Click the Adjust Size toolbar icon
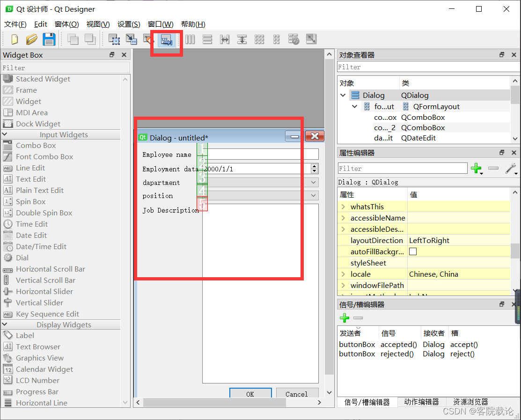This screenshot has height=420, width=521. [311, 39]
